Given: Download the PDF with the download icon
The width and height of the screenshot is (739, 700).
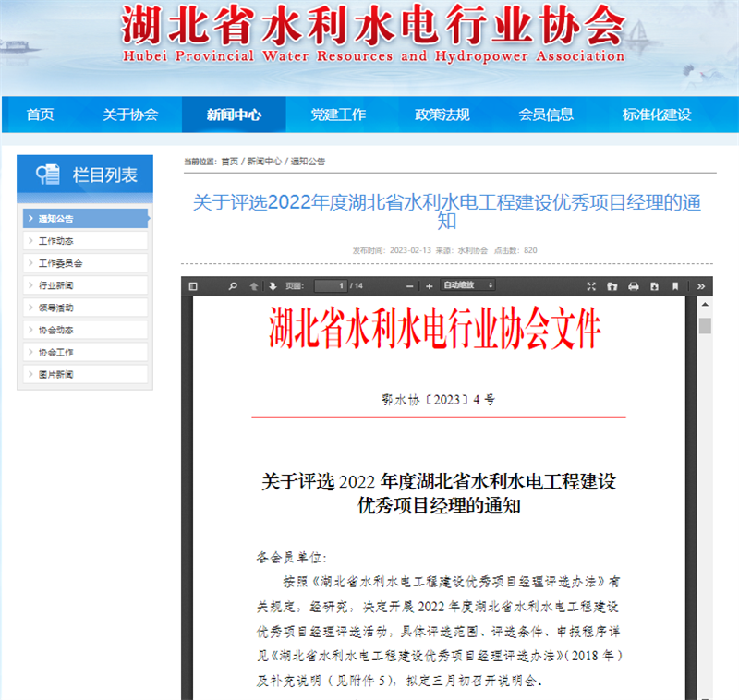Looking at the screenshot, I should pyautogui.click(x=655, y=286).
